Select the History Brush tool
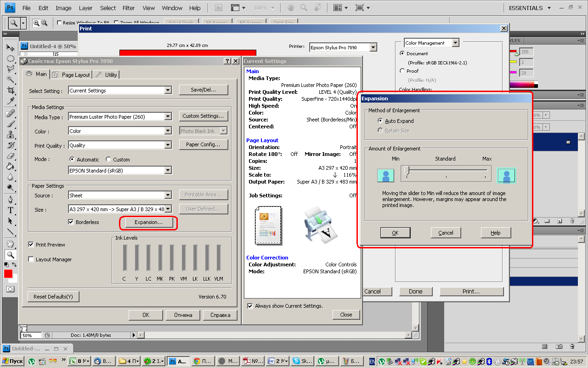 click(10, 145)
